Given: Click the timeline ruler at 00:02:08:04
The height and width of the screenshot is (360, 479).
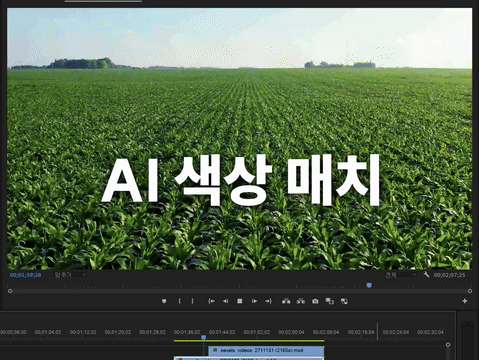Looking at the screenshot, I should (x=326, y=332).
